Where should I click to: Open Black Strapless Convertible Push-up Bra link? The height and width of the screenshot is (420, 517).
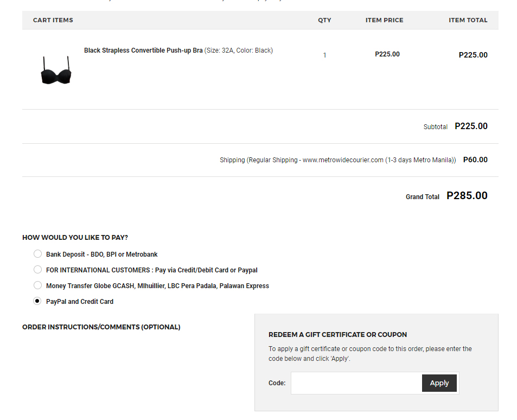pos(143,50)
